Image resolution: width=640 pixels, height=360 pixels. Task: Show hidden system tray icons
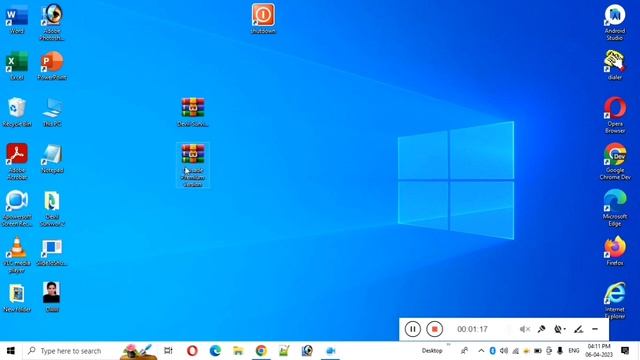[481, 351]
